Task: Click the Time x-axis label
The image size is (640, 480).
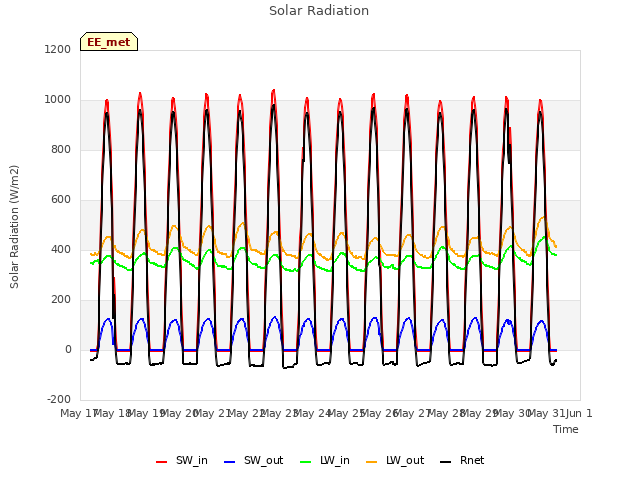Action: click(x=566, y=429)
